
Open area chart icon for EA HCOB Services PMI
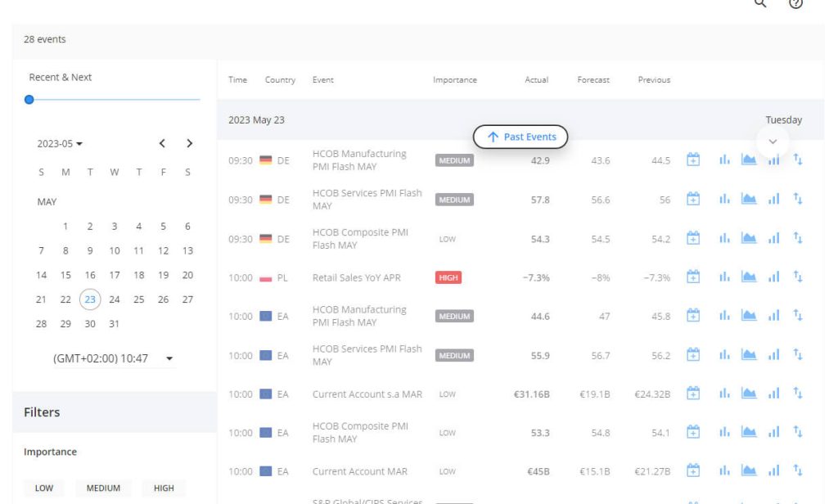[x=749, y=355]
